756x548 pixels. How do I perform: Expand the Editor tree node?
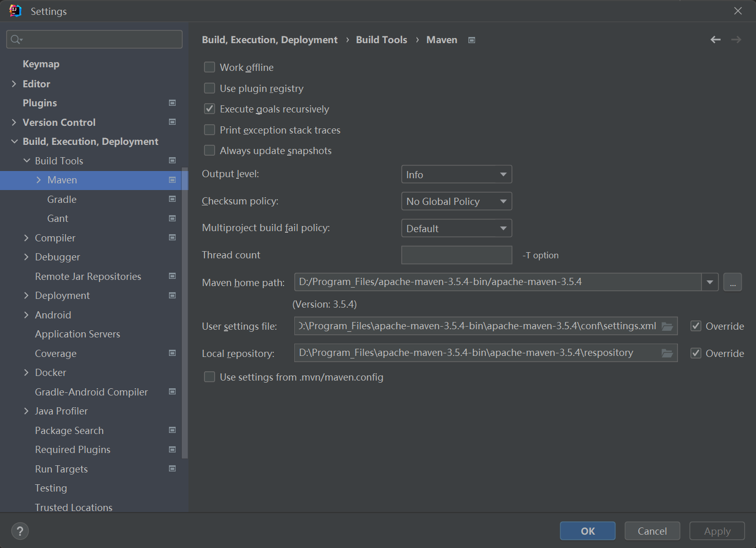pyautogui.click(x=14, y=84)
